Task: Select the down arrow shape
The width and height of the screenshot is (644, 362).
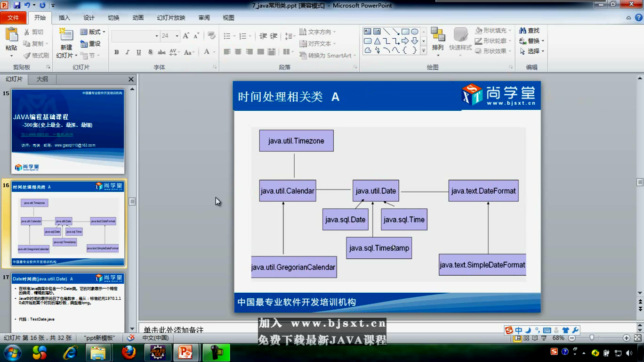Action: pyautogui.click(x=414, y=41)
